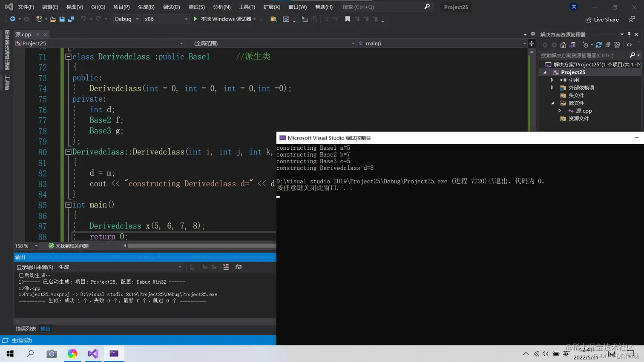644x362 pixels.
Task: Click Collapse All icon in Solution Explorer
Action: 608,45
